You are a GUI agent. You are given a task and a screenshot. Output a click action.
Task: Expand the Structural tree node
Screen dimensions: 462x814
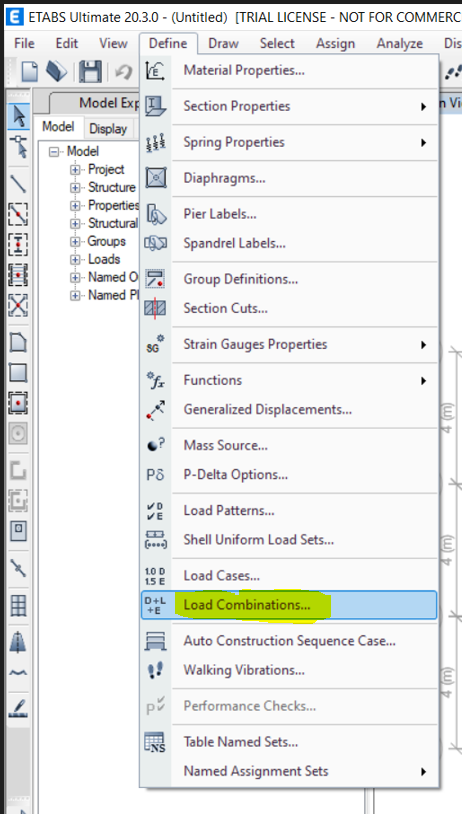point(76,224)
